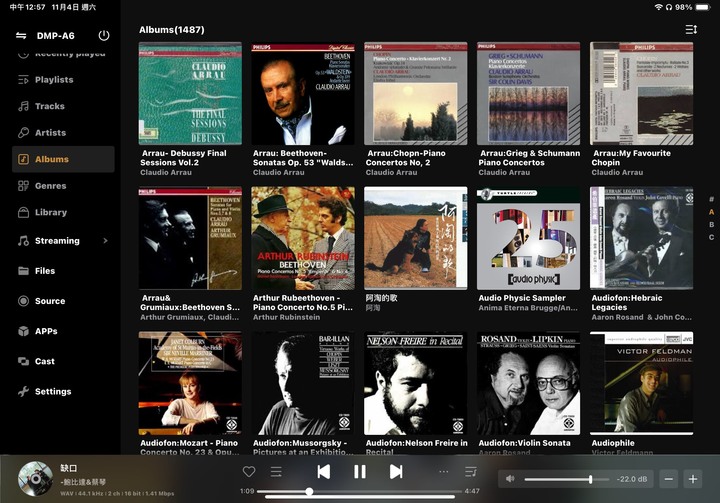Click now playing song title 缺口

point(69,468)
